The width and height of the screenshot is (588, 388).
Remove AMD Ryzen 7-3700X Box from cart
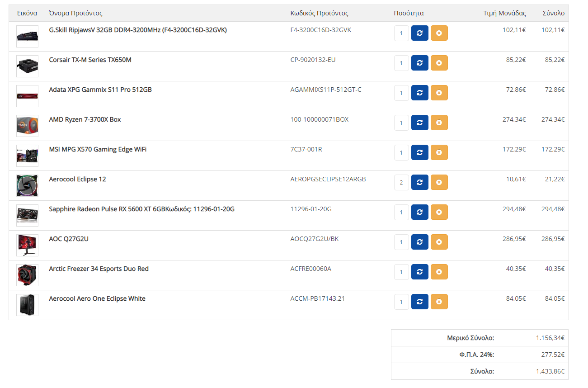(x=439, y=123)
